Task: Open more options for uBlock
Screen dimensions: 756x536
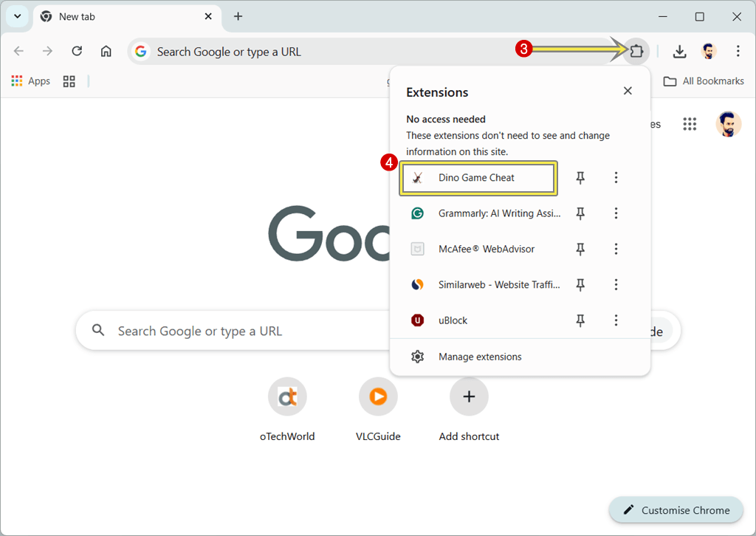Action: [x=616, y=320]
